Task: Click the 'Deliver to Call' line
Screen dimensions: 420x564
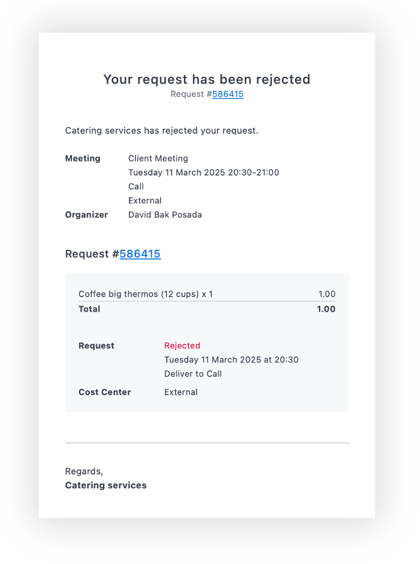Action: pos(193,374)
